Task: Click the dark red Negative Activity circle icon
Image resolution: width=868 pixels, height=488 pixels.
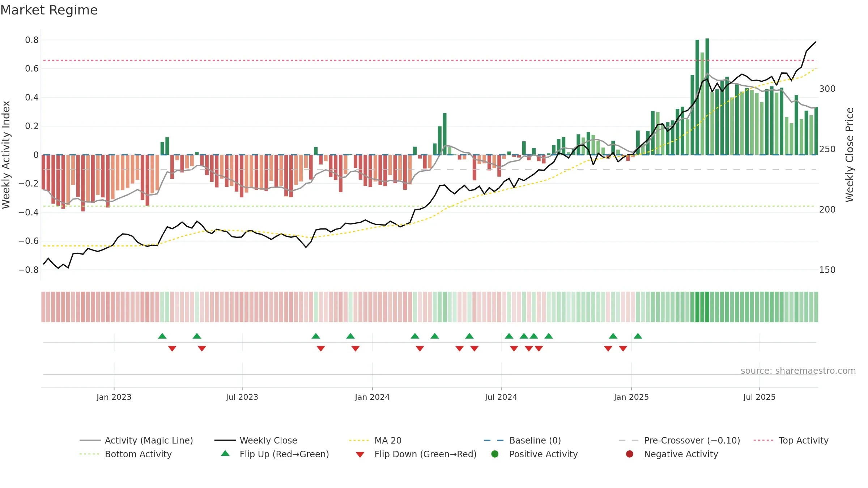Action: pos(630,454)
